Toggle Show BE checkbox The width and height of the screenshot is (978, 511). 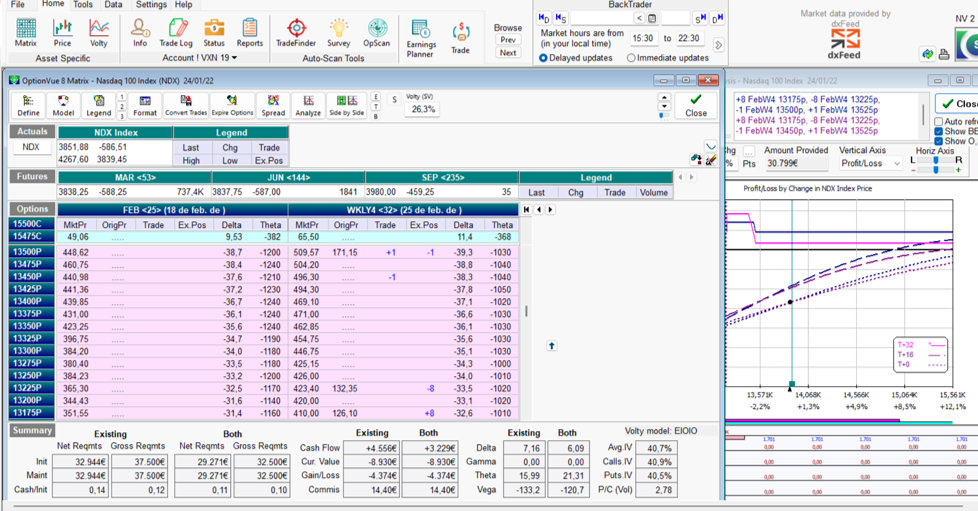pyautogui.click(x=939, y=131)
